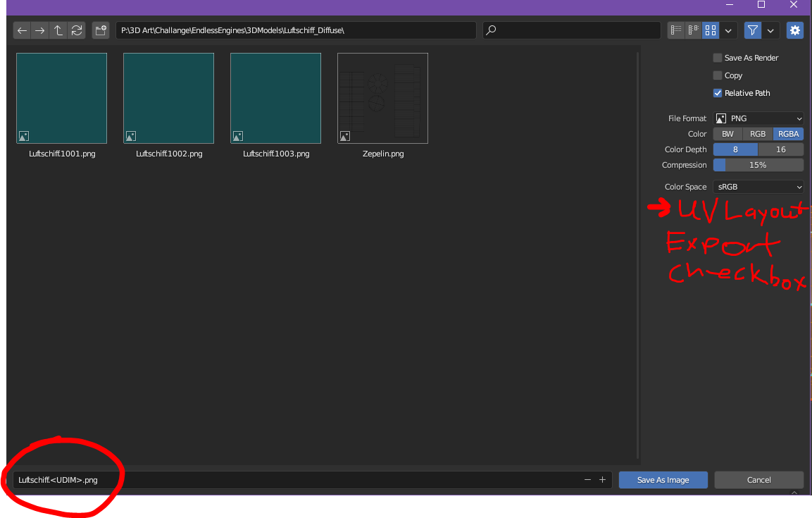Viewport: 812px width, 518px height.
Task: Enable the Copy checkbox
Action: 718,75
